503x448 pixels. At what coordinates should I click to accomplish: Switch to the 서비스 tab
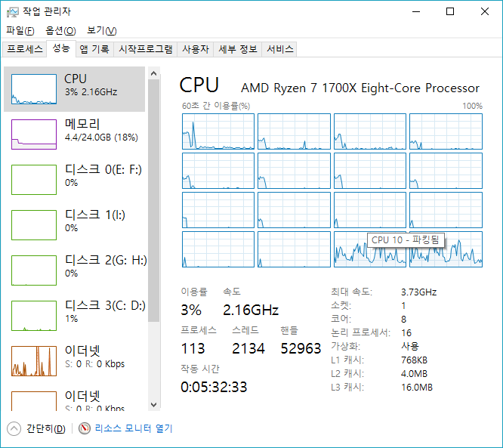pyautogui.click(x=280, y=49)
